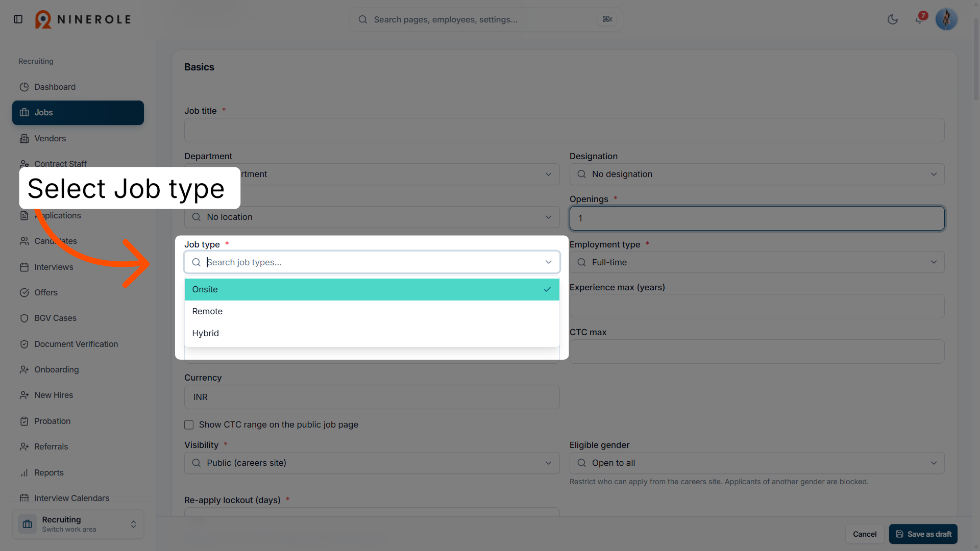The height and width of the screenshot is (551, 980).
Task: Collapse the Job type dropdown chevron
Action: pyautogui.click(x=548, y=262)
